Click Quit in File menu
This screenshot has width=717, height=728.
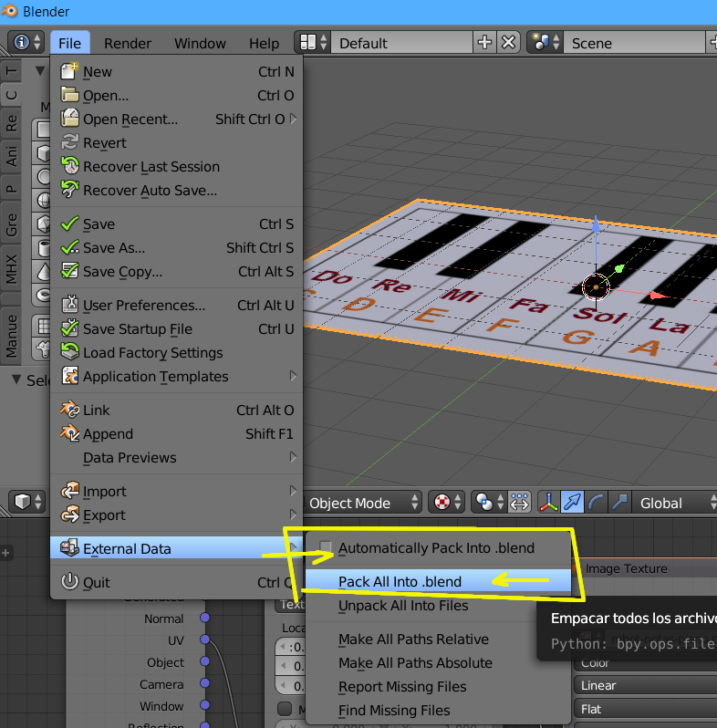(177, 582)
